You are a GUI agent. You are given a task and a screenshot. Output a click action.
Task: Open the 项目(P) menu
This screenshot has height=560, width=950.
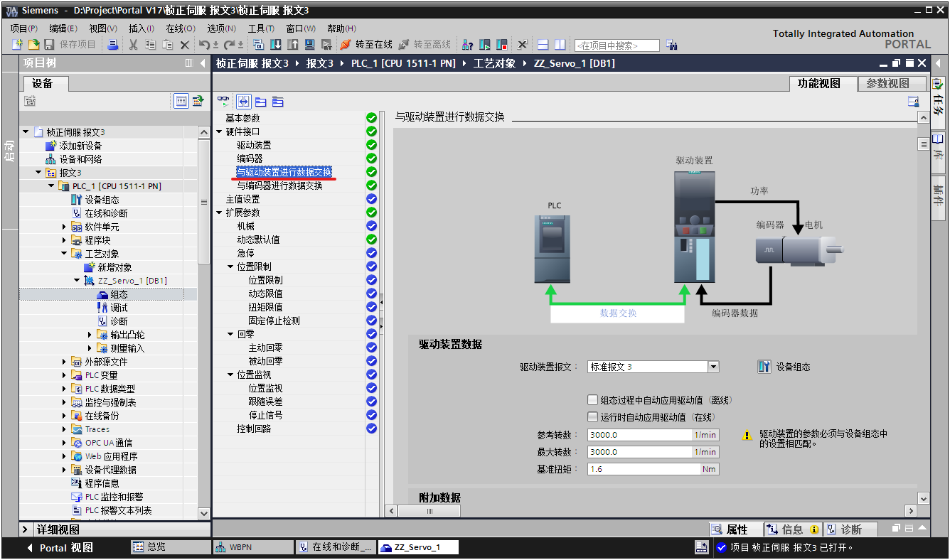pyautogui.click(x=23, y=28)
